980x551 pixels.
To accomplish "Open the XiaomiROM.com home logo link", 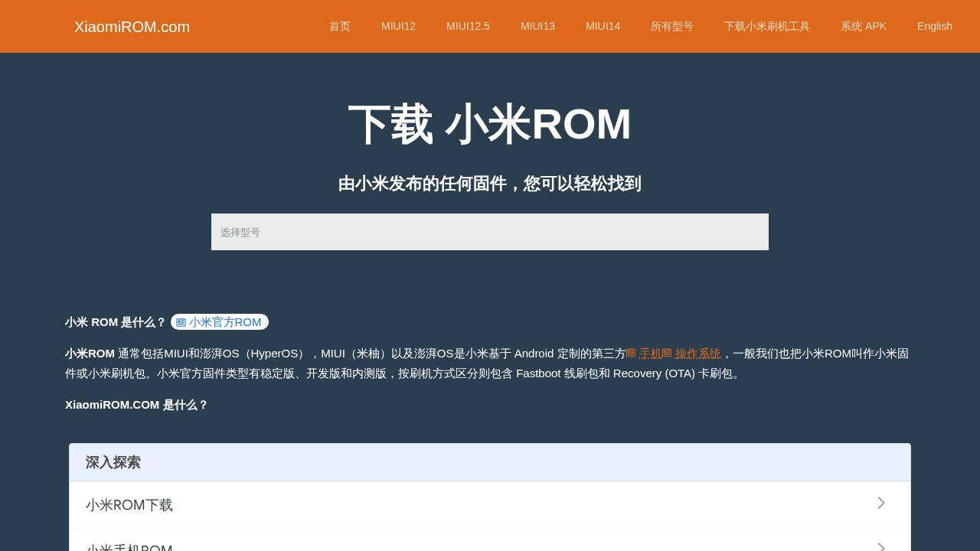I will click(132, 27).
